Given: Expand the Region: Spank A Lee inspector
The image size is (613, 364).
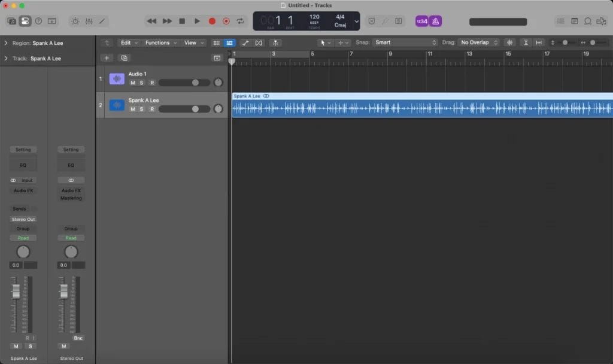Looking at the screenshot, I should (6, 43).
